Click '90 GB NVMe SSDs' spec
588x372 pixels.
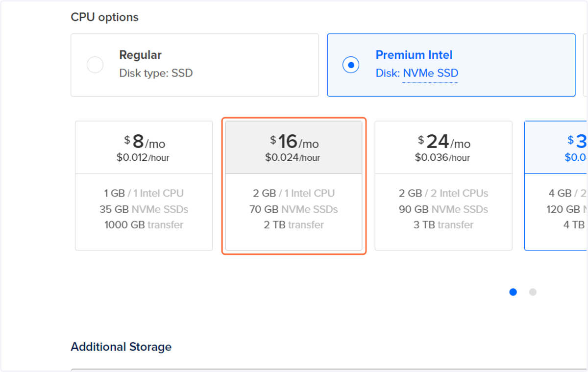click(443, 209)
